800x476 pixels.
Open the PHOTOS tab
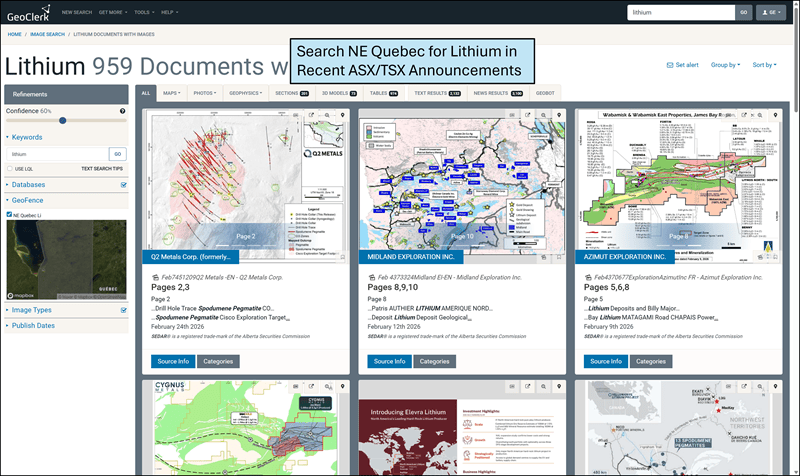(x=205, y=93)
